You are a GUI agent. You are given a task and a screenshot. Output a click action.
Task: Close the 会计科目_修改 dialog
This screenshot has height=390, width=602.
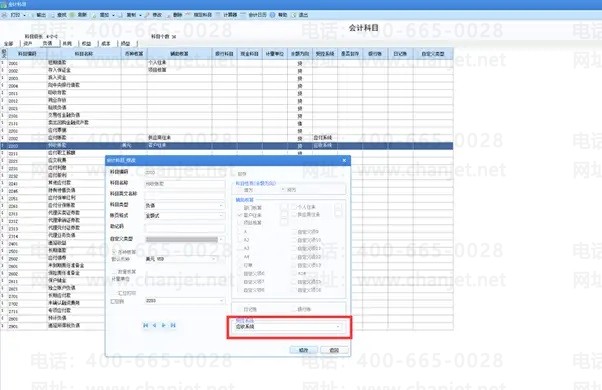point(344,160)
